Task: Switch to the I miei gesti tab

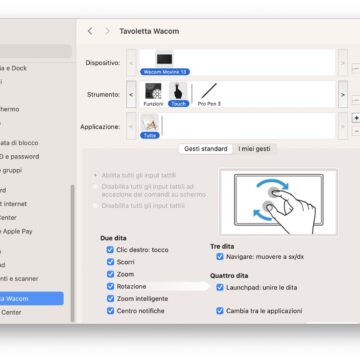Action: coord(254,149)
